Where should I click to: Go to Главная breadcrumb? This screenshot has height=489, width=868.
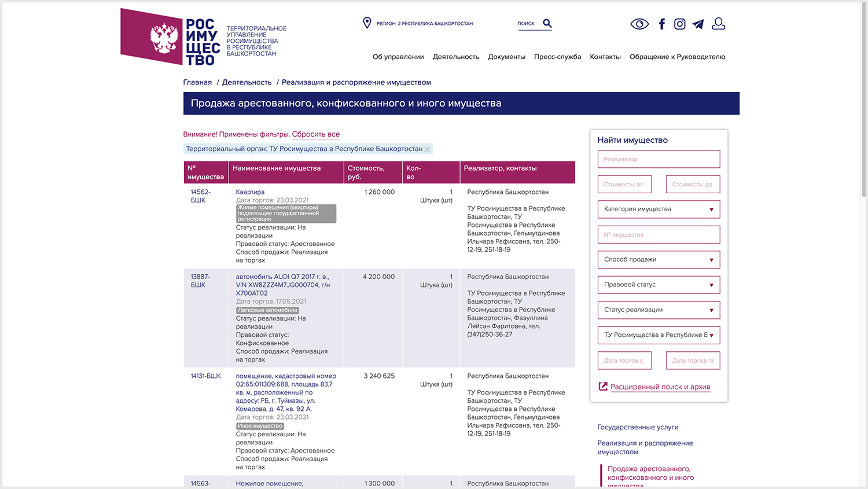[x=197, y=82]
